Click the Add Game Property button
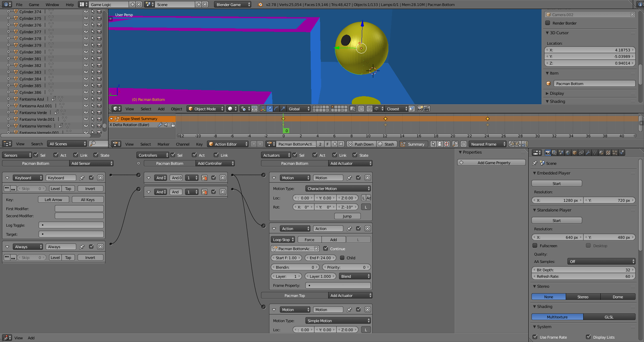Image resolution: width=644 pixels, height=342 pixels. click(491, 163)
